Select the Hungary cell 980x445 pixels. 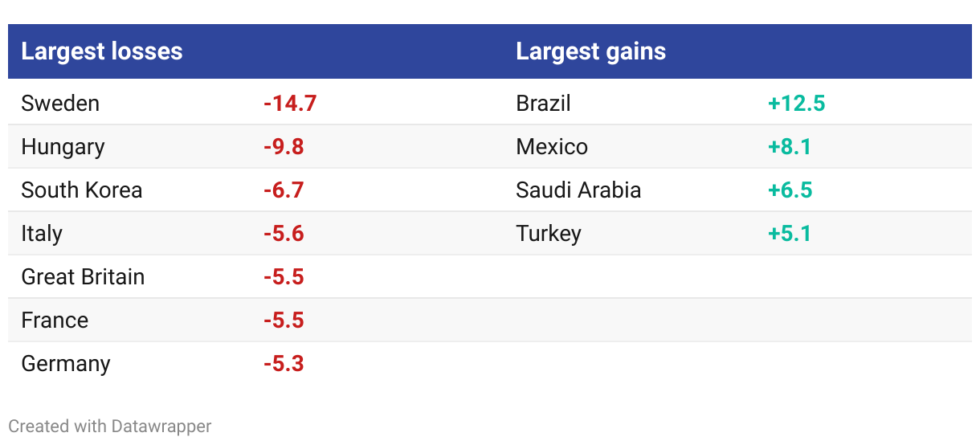tap(63, 147)
